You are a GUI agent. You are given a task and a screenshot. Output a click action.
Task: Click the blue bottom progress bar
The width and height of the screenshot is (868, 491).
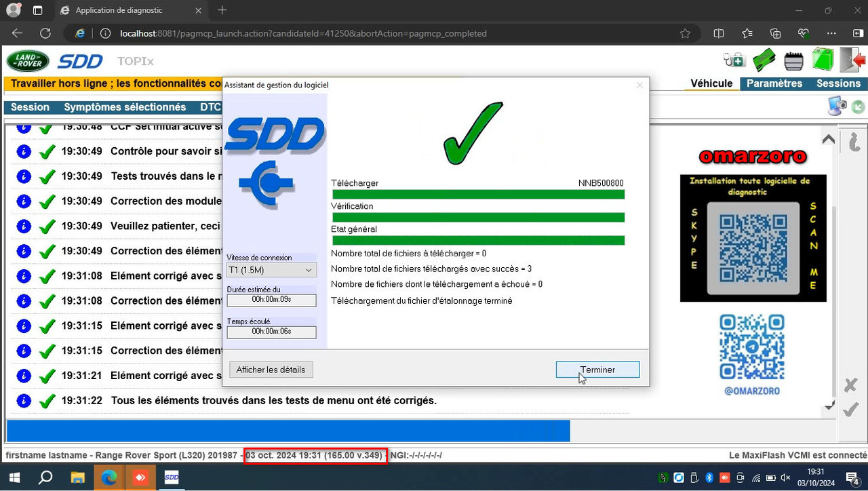tap(288, 431)
